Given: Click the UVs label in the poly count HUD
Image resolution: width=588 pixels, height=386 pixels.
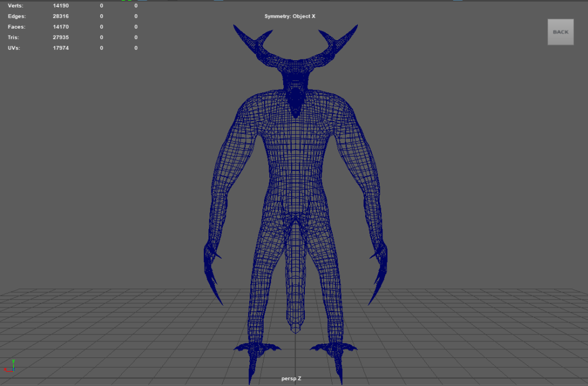Looking at the screenshot, I should (14, 48).
